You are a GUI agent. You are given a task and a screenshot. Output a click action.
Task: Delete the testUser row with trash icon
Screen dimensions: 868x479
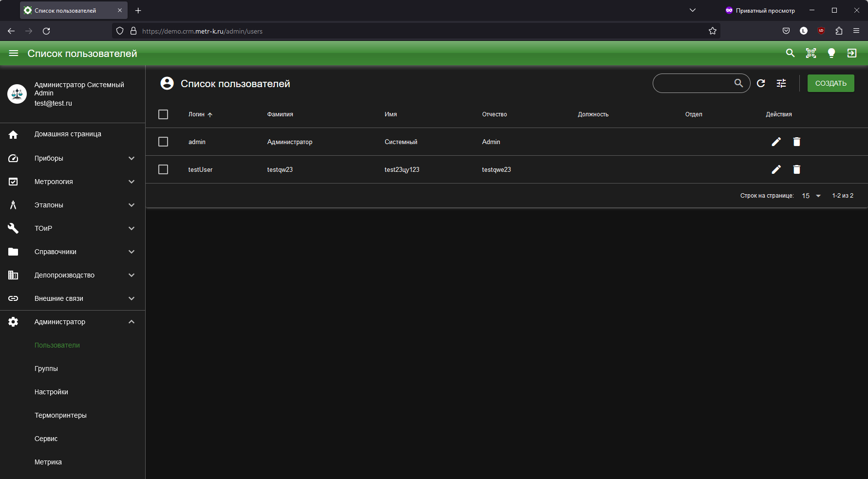coord(797,169)
